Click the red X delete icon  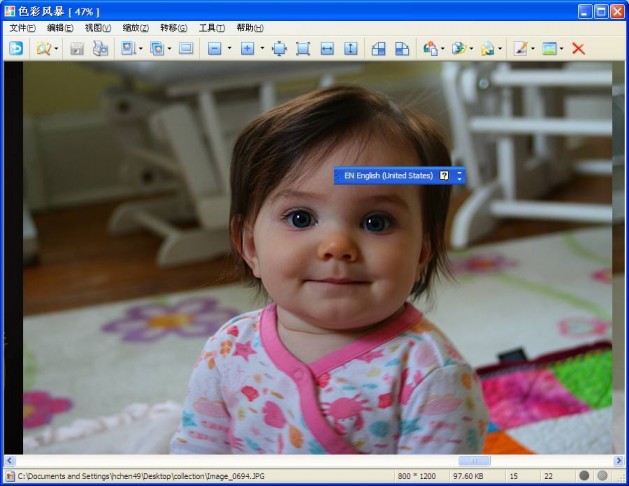578,48
